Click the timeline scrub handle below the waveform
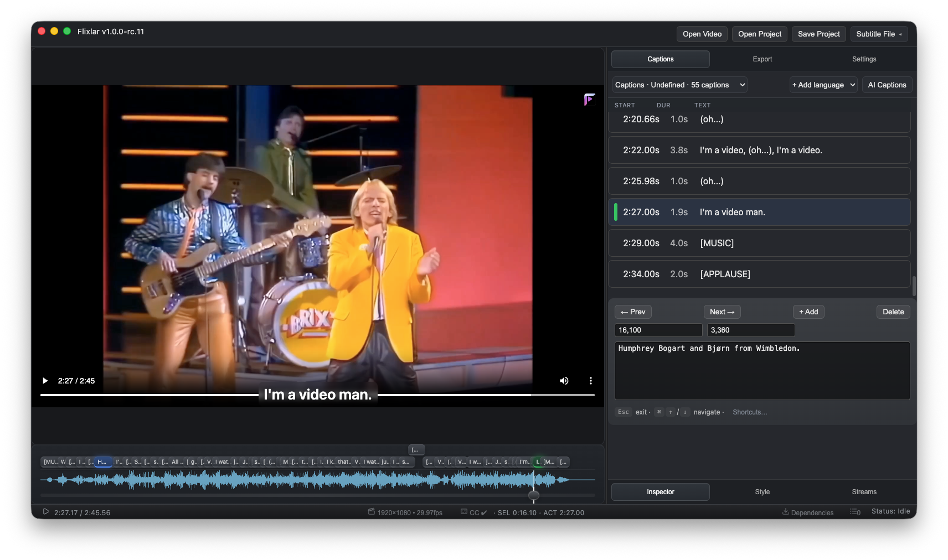The height and width of the screenshot is (560, 948). 534,495
